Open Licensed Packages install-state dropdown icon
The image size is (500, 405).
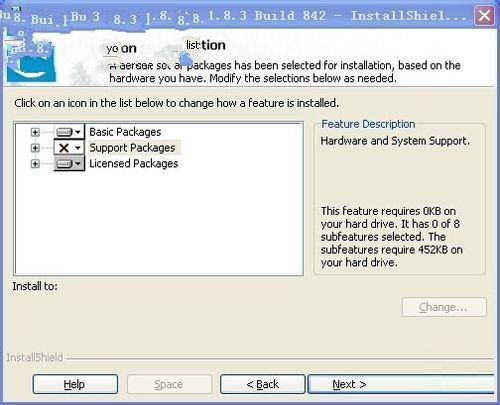tap(69, 163)
